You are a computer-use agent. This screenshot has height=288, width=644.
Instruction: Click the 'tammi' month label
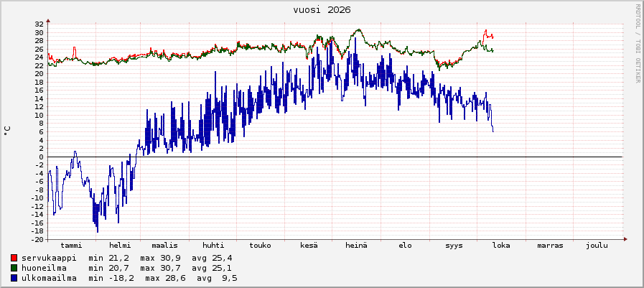coord(72,246)
